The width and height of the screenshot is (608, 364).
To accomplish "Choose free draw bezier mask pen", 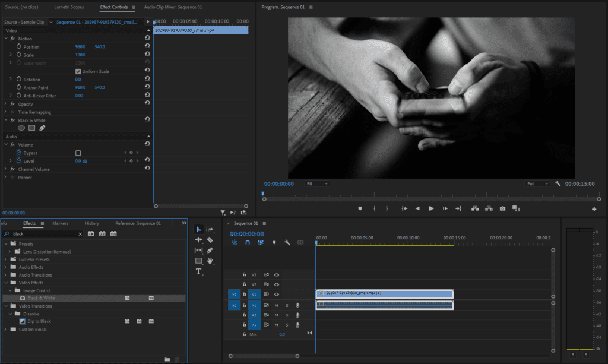I will [x=42, y=128].
